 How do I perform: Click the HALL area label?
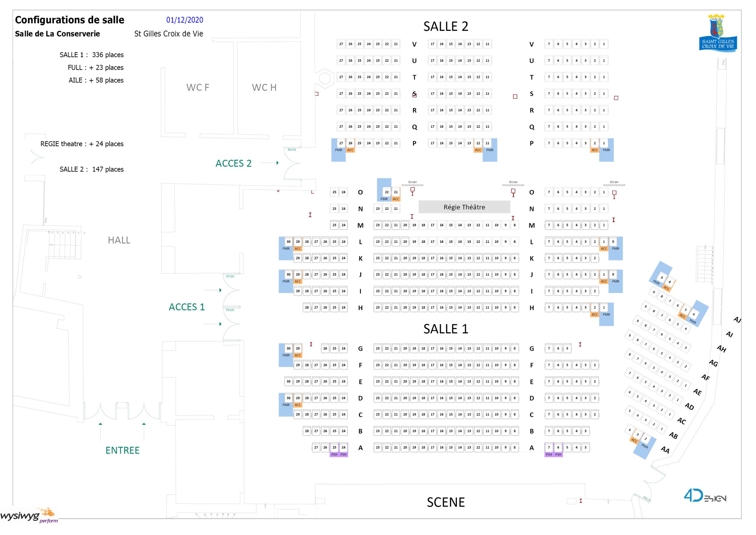pos(119,240)
